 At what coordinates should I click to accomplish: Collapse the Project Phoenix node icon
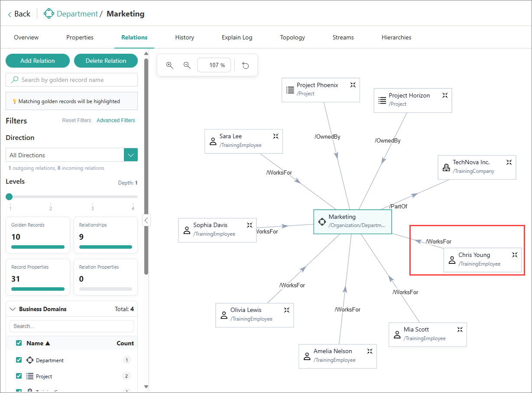(353, 85)
